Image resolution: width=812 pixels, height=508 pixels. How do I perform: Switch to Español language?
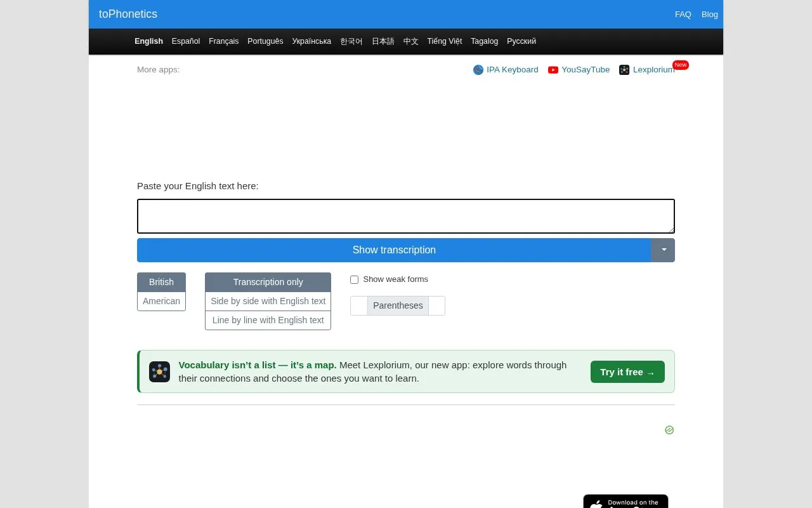click(186, 41)
